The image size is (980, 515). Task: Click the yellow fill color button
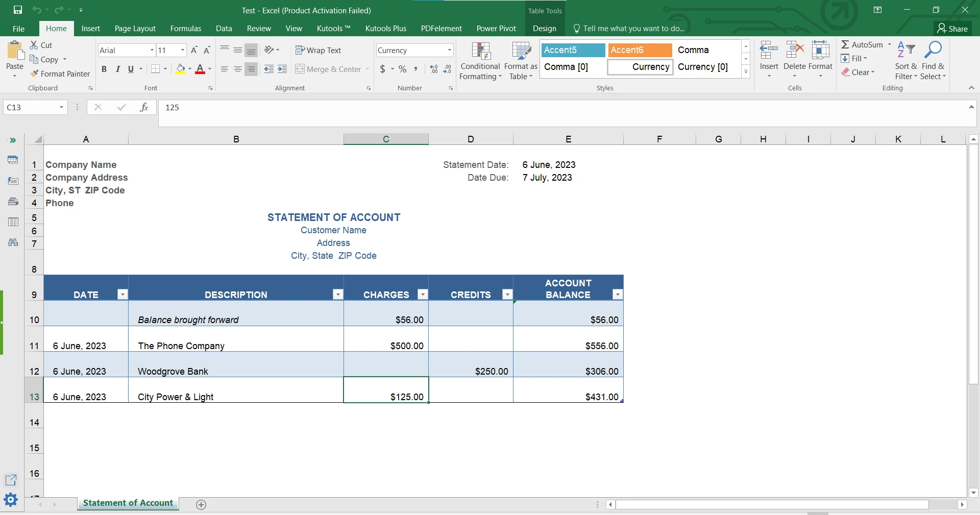pyautogui.click(x=180, y=69)
